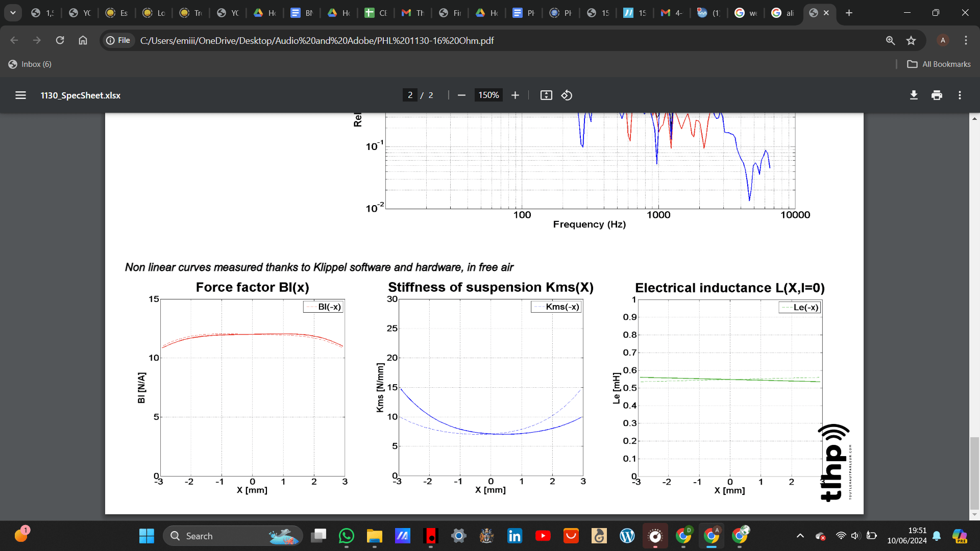Screen dimensions: 980x551
Task: Expand the tab search dropdown
Action: 13,13
